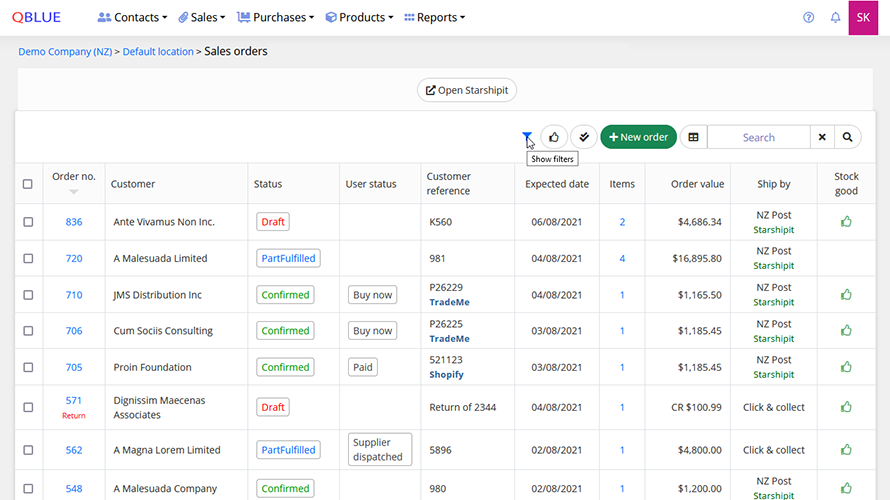Click the Show filters funnel icon
The image size is (890, 500).
point(527,137)
